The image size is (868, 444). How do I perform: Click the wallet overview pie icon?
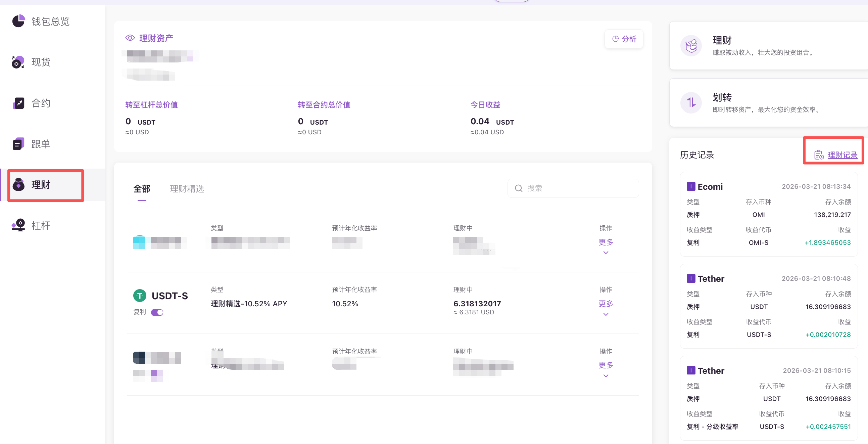click(18, 21)
